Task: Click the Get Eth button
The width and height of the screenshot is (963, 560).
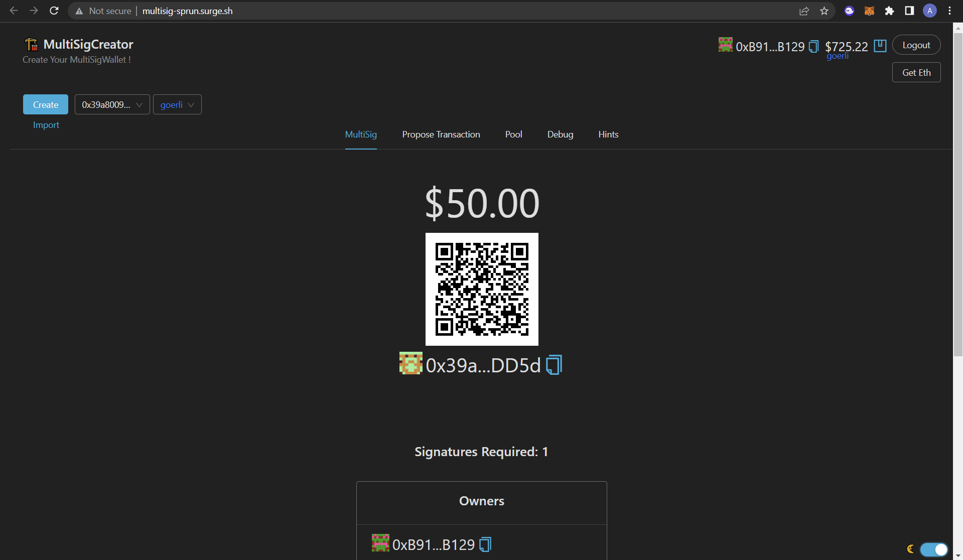Action: pyautogui.click(x=916, y=72)
